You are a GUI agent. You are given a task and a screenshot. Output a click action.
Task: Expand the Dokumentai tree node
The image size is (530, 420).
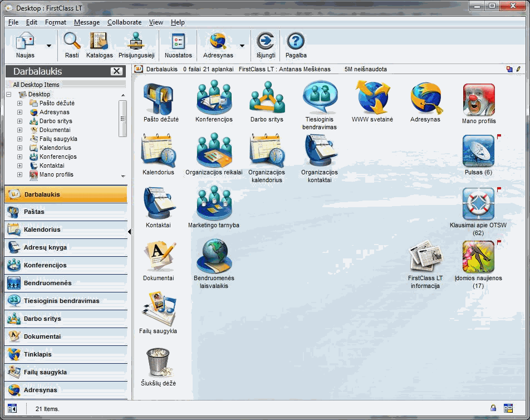20,130
